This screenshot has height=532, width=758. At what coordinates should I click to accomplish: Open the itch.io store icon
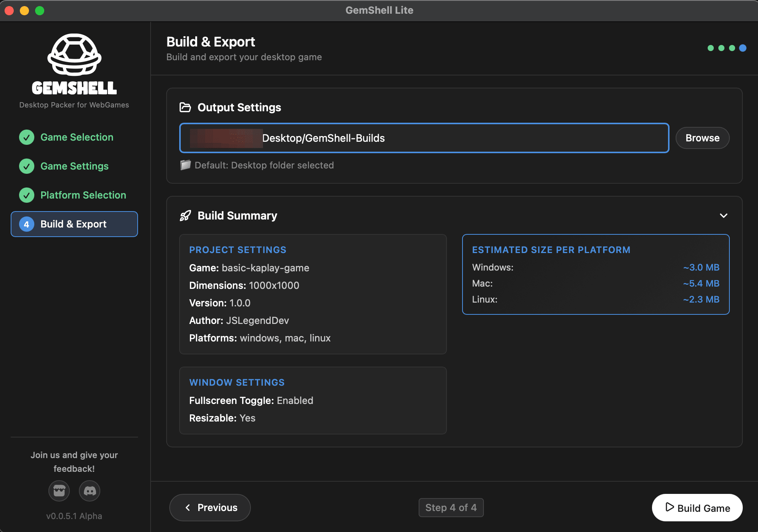59,491
